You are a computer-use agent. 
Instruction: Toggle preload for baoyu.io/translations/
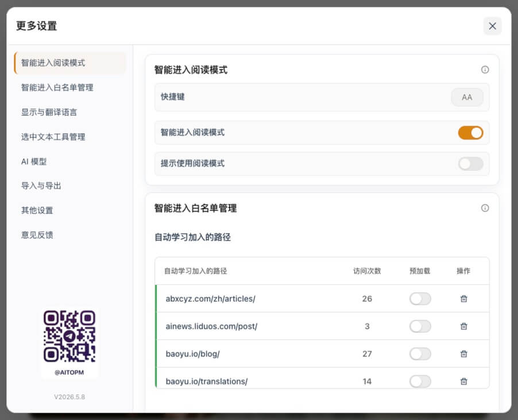[x=420, y=382]
